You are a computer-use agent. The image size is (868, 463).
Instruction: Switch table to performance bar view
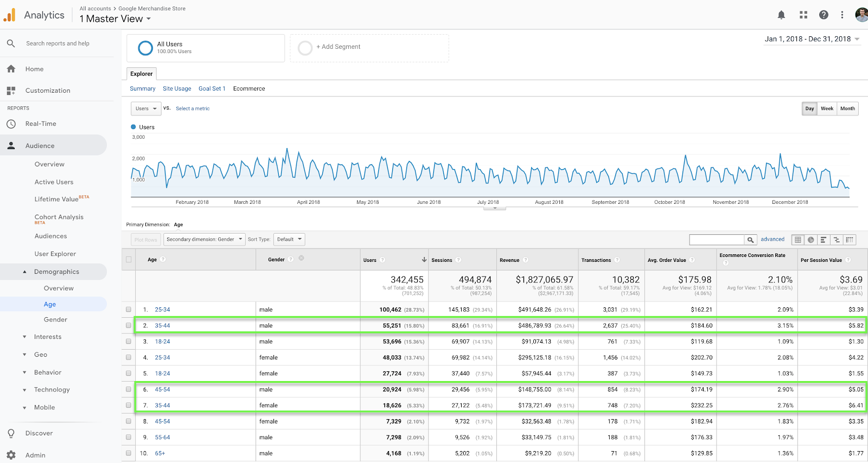pyautogui.click(x=824, y=240)
